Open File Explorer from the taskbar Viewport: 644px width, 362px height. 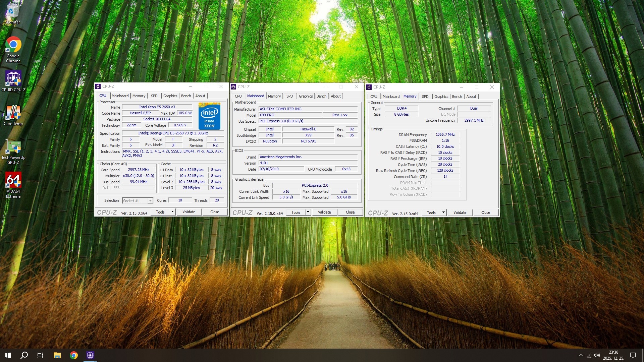pos(57,355)
